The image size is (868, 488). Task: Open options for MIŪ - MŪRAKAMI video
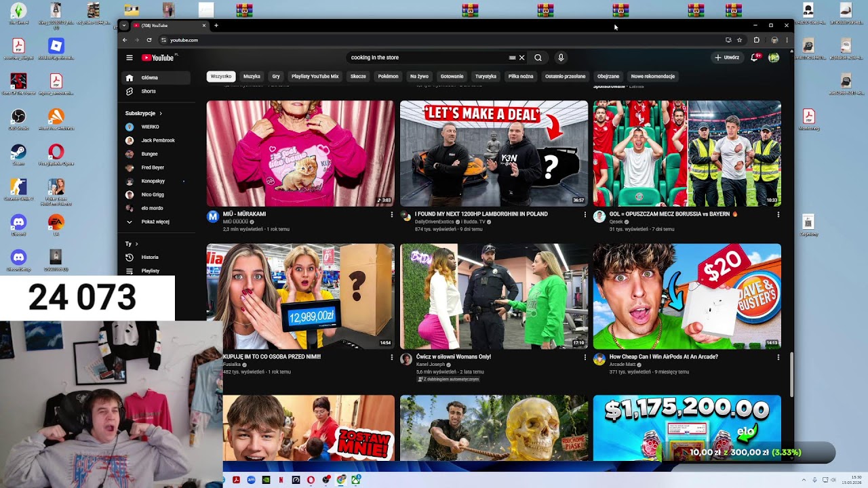tap(391, 215)
